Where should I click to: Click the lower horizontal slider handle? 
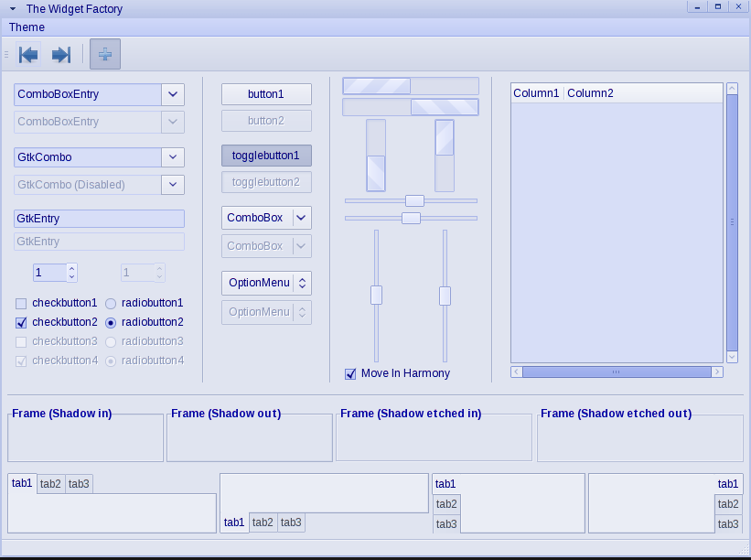[x=411, y=218]
